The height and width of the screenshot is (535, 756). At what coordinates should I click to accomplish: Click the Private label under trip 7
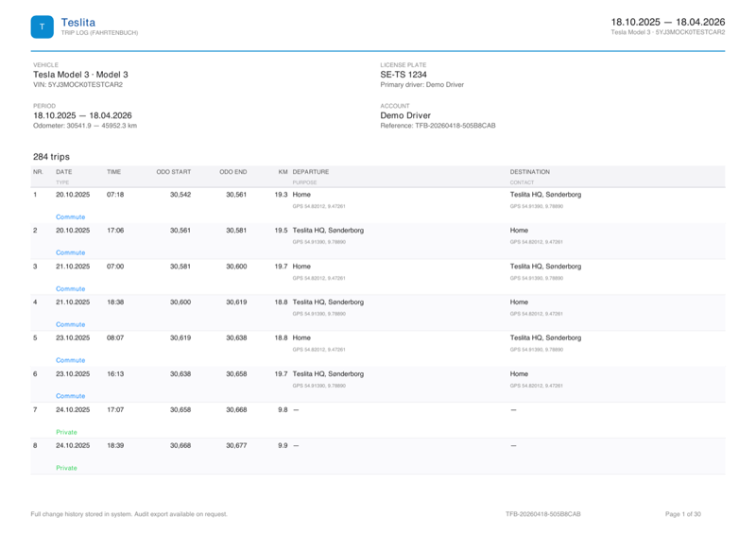(66, 432)
